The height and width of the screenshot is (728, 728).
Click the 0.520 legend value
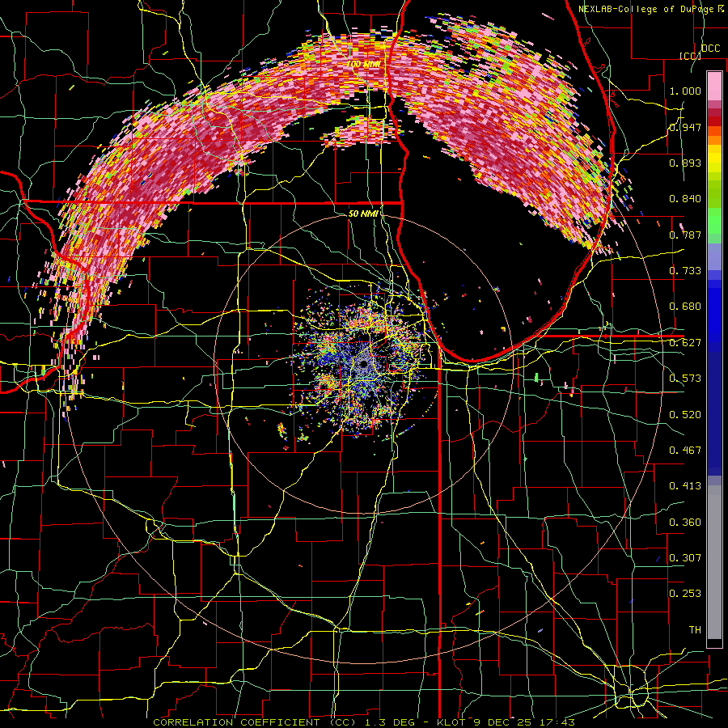[x=685, y=415]
